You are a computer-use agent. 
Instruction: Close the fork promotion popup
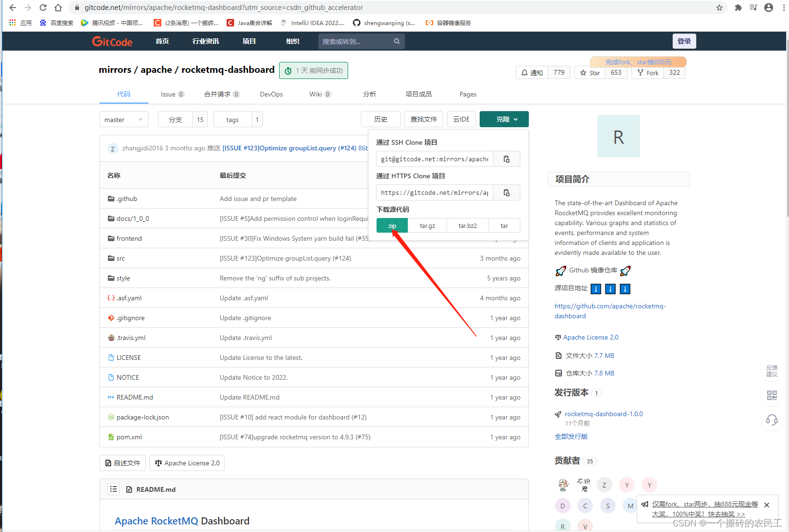[x=767, y=505]
